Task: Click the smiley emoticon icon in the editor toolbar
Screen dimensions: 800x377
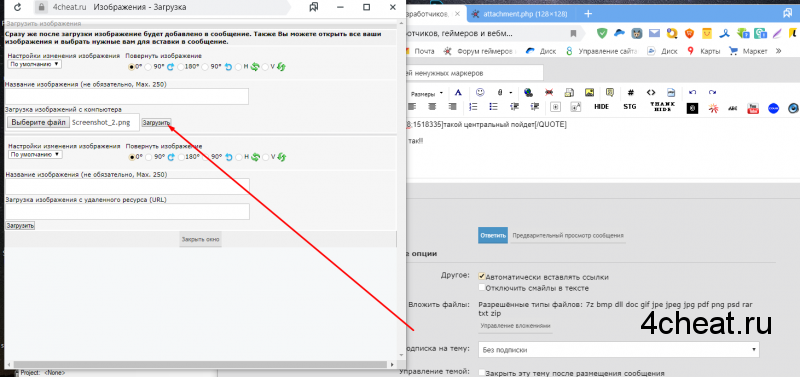Action: point(480,92)
